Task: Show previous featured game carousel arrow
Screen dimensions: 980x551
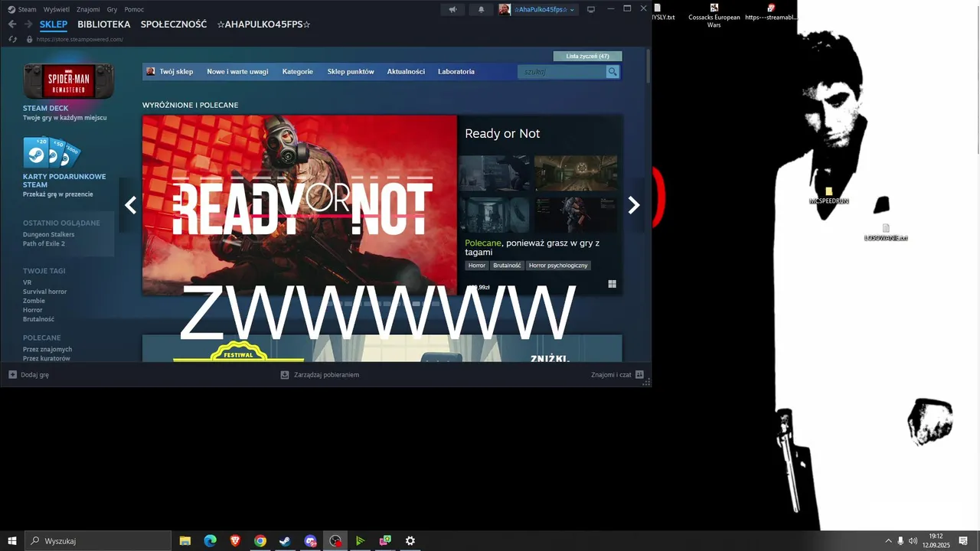Action: (x=130, y=205)
